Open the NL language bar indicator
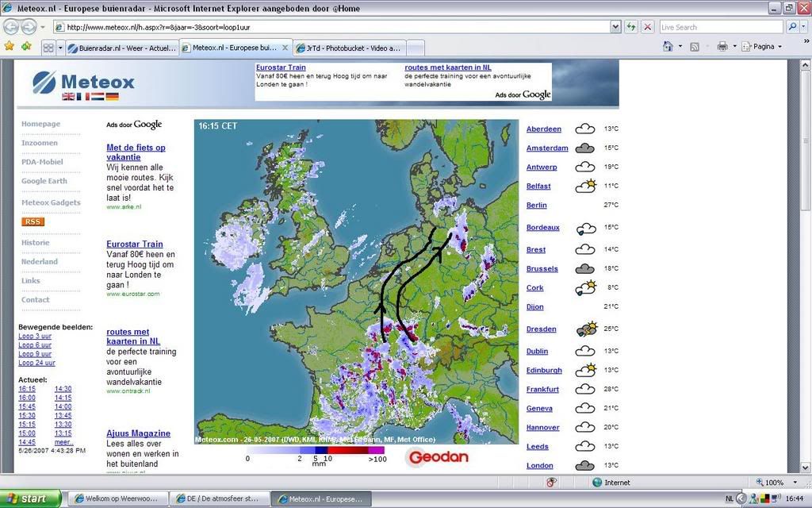812x508 pixels. click(730, 498)
